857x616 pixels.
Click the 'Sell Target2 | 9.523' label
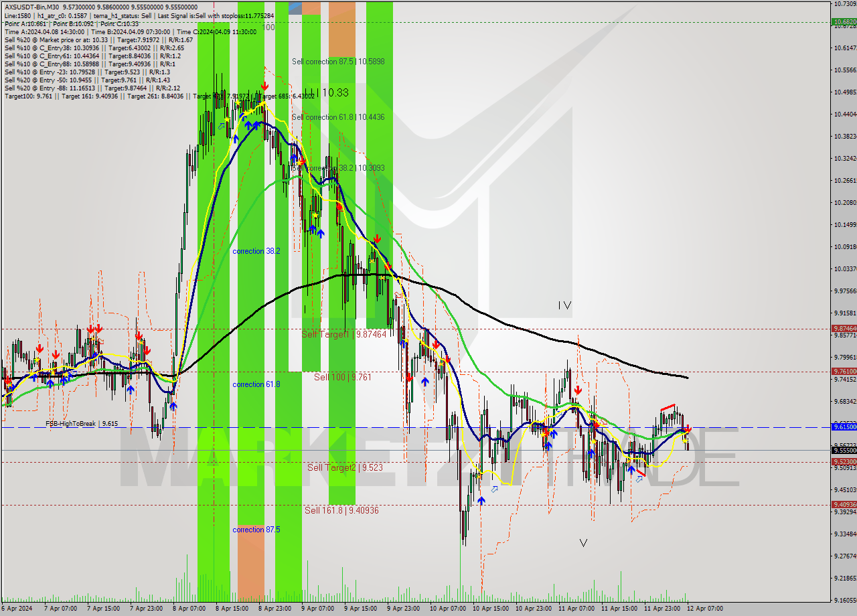click(x=345, y=467)
